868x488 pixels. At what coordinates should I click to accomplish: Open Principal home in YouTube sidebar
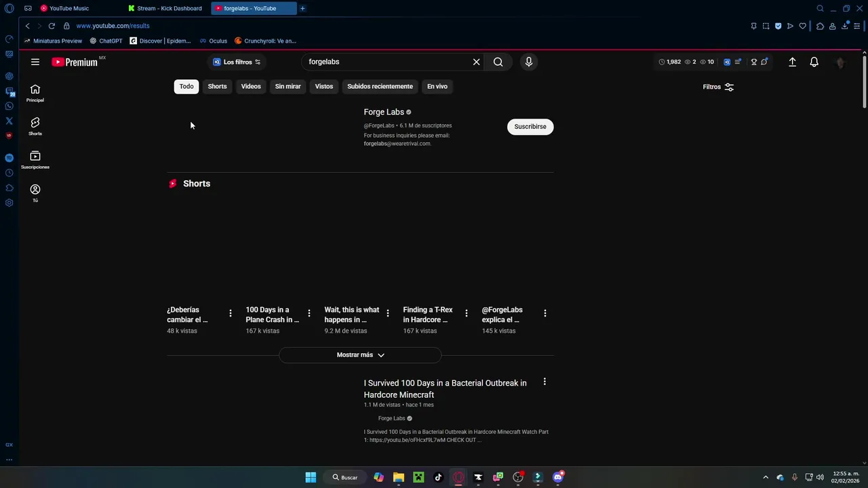pos(35,94)
